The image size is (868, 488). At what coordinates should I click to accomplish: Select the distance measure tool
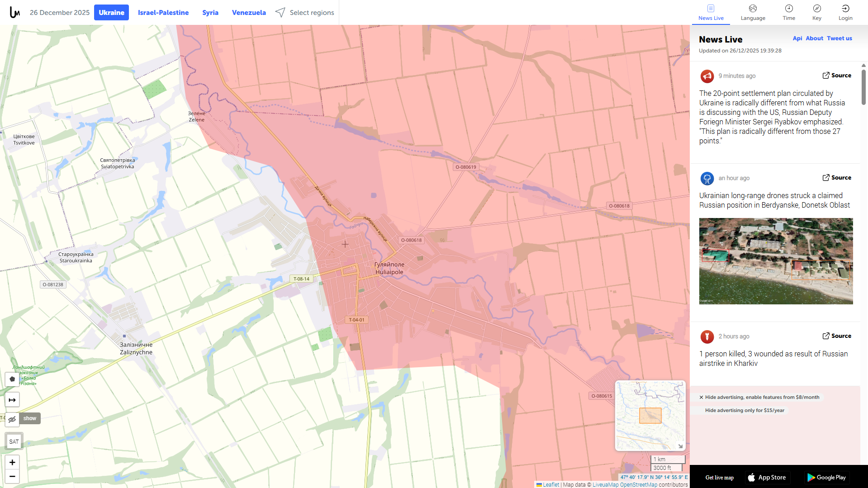pos(12,400)
